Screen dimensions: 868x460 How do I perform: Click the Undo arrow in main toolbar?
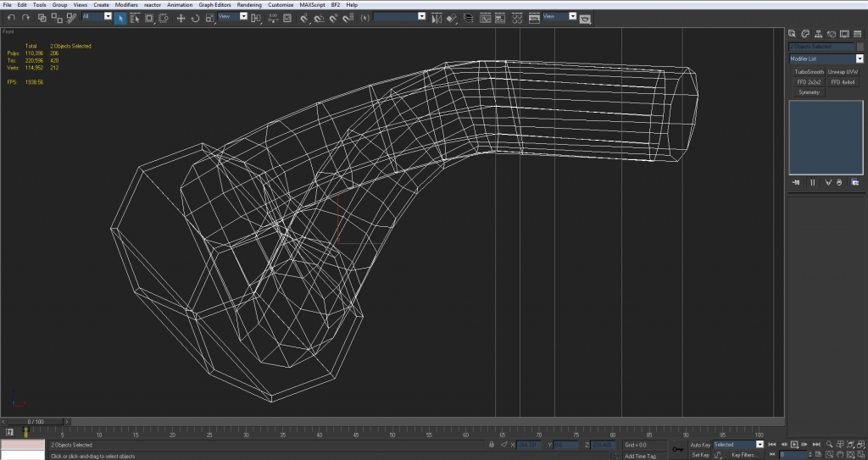(11, 17)
